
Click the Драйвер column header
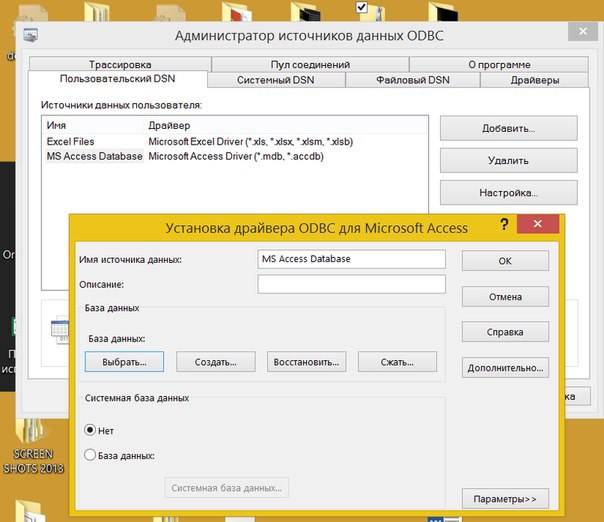[286, 125]
